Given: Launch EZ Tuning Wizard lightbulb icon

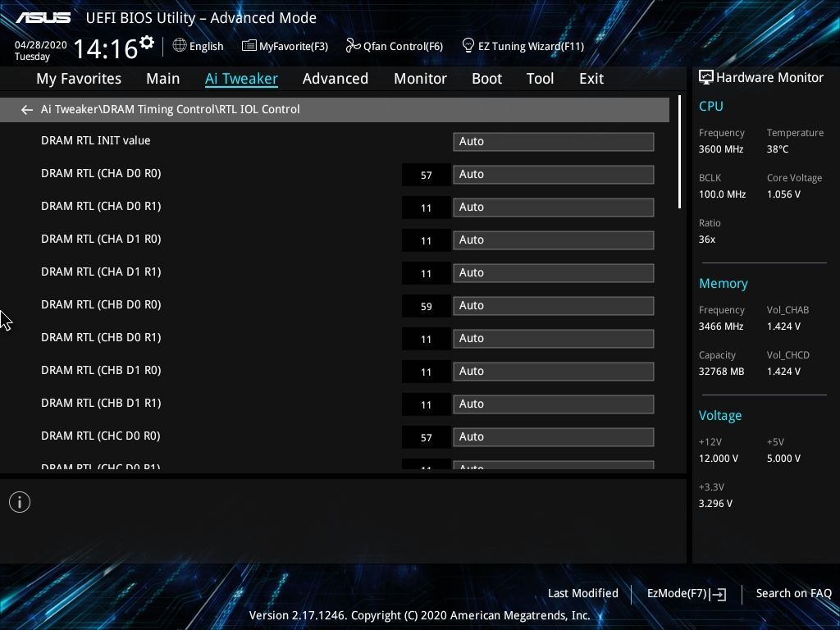Looking at the screenshot, I should coord(468,46).
